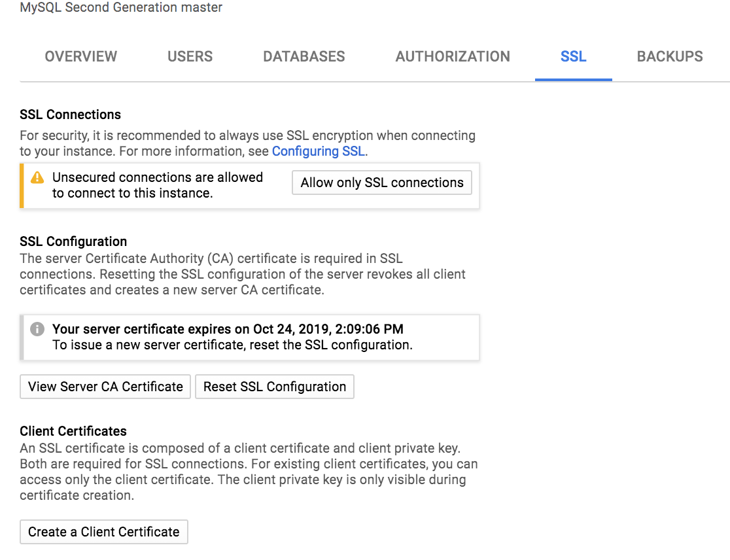Open the BACKUPS tab

coord(670,56)
